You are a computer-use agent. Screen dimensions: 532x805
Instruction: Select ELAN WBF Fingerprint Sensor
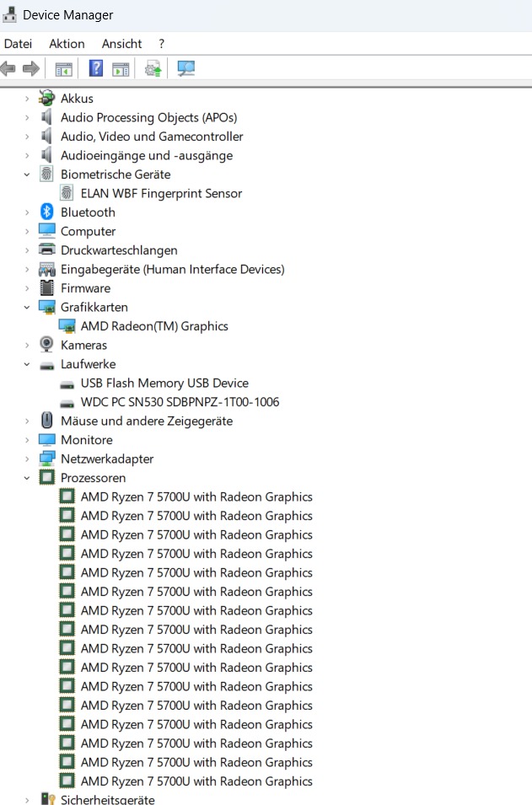point(161,194)
